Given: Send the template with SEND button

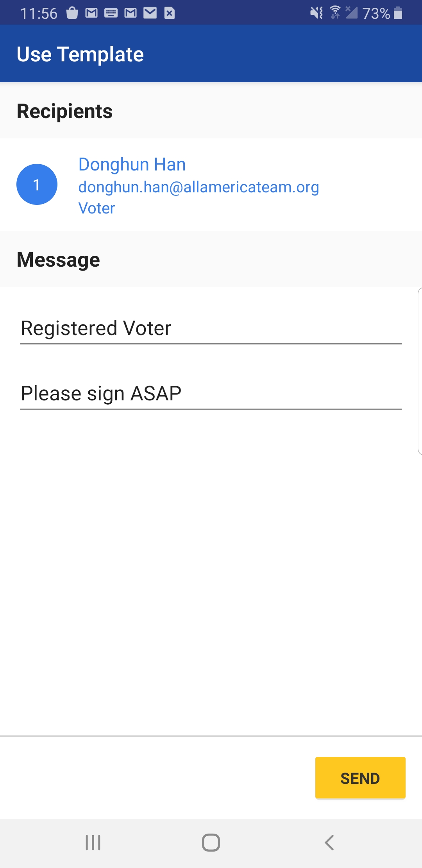Looking at the screenshot, I should pyautogui.click(x=360, y=778).
